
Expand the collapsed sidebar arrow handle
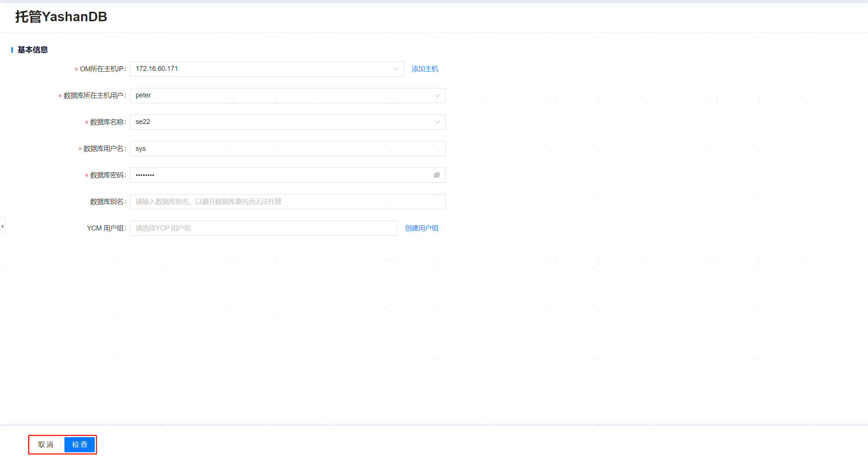coord(2,226)
